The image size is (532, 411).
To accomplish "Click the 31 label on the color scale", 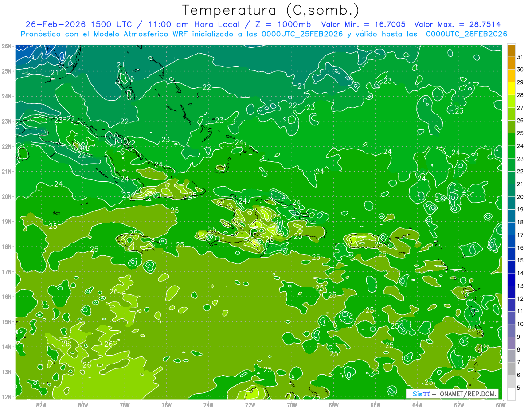I will coord(520,57).
